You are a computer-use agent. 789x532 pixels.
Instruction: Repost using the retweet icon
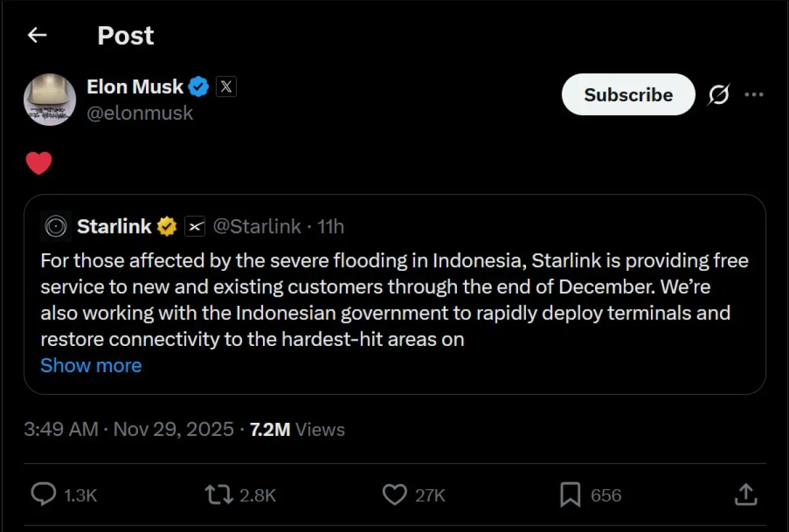[219, 495]
